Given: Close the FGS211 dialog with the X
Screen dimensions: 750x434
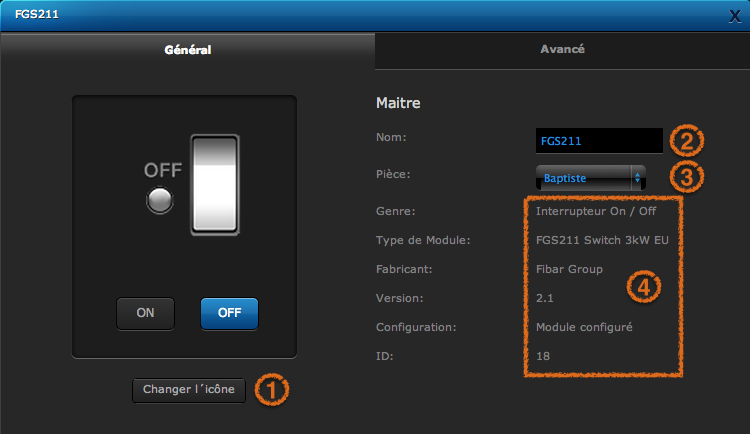Looking at the screenshot, I should click(x=735, y=15).
